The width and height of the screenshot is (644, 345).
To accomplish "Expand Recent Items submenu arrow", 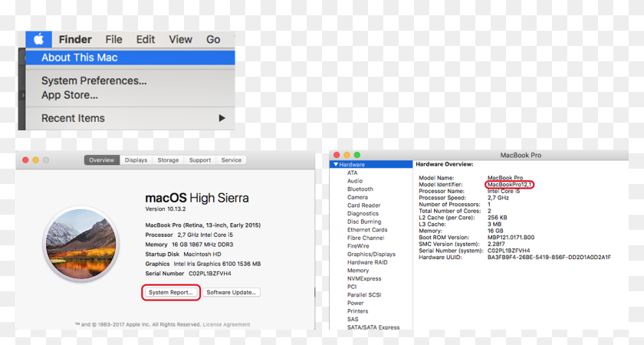I will [222, 118].
